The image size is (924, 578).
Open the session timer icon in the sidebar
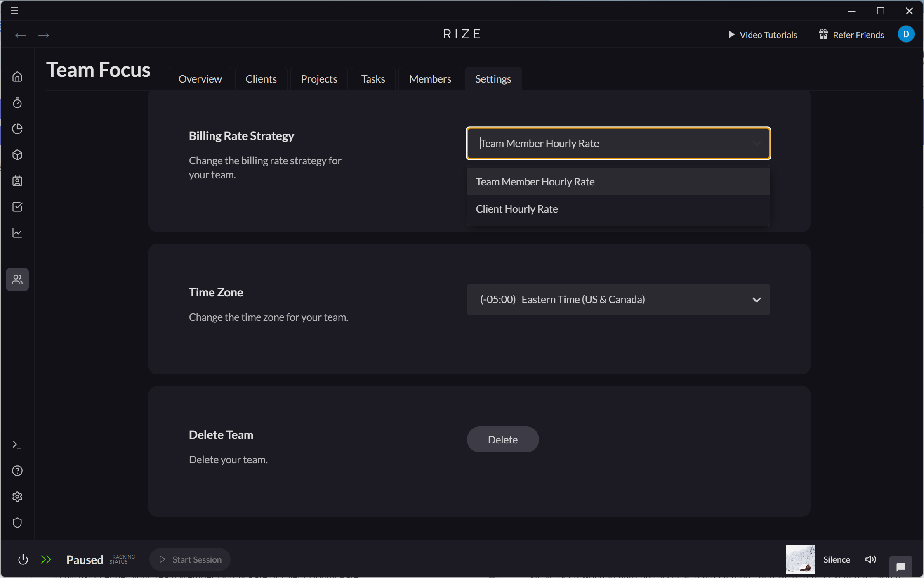17,103
